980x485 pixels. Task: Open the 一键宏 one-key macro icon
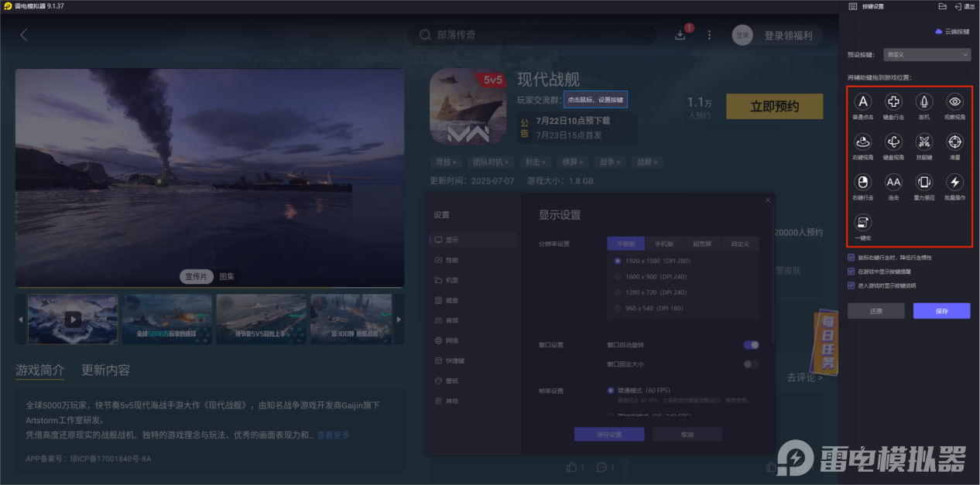(862, 224)
